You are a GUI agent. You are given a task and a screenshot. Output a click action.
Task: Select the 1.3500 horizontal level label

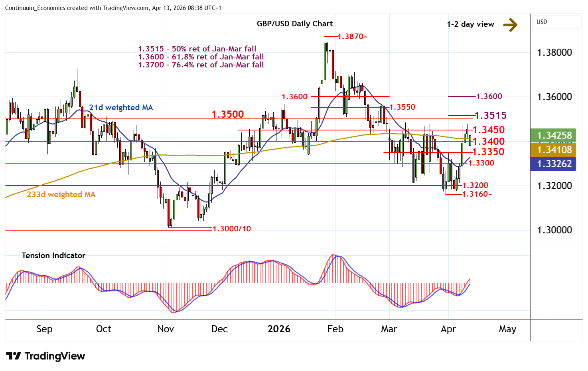click(x=227, y=114)
